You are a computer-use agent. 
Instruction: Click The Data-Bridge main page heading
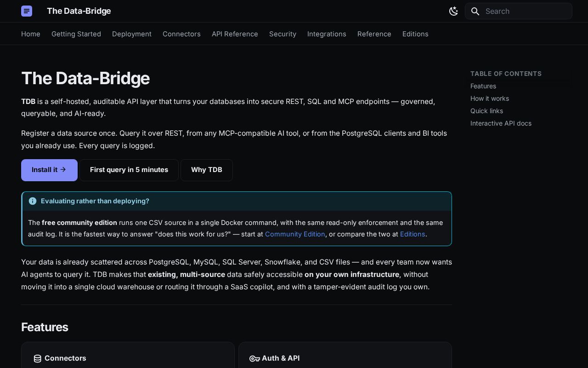(x=85, y=78)
